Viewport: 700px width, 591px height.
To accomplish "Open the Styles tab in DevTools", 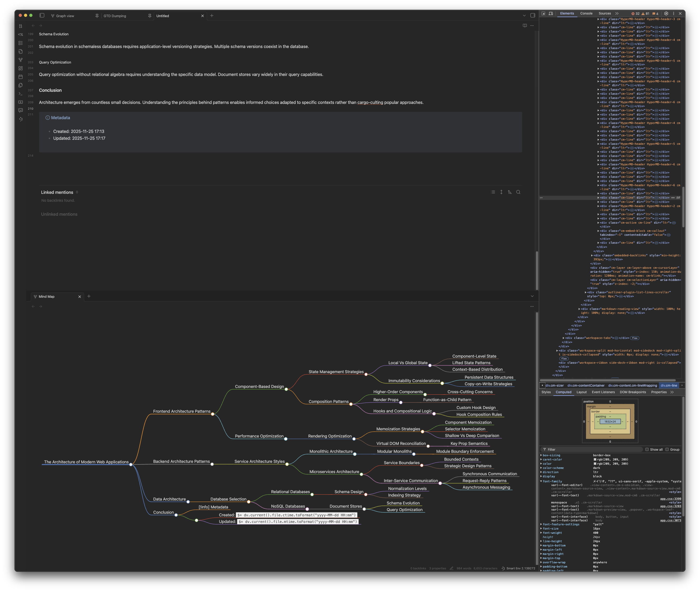I will (x=546, y=392).
